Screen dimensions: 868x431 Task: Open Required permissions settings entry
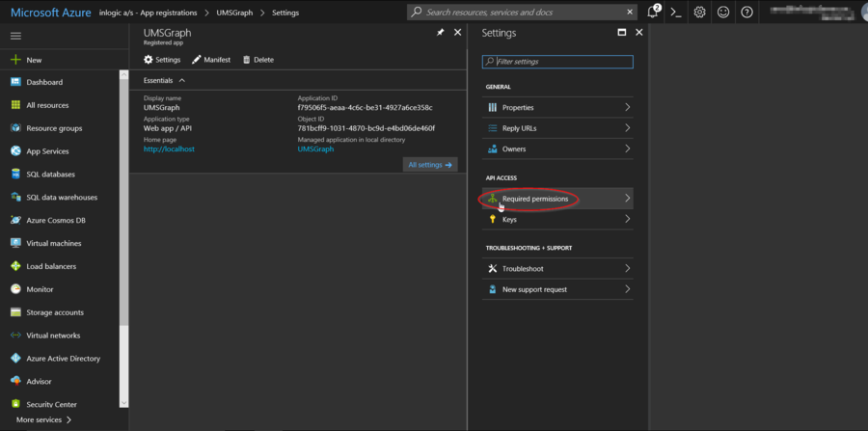(x=535, y=199)
